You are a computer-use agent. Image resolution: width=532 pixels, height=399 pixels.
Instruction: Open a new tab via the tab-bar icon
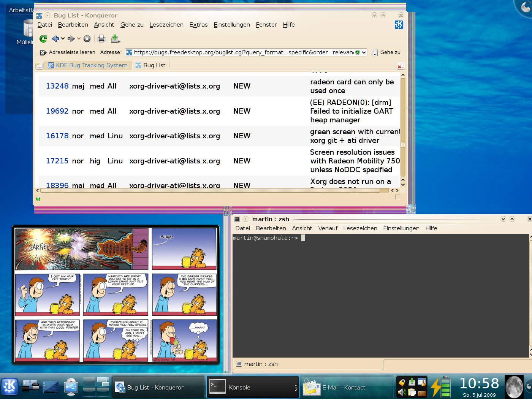point(40,66)
